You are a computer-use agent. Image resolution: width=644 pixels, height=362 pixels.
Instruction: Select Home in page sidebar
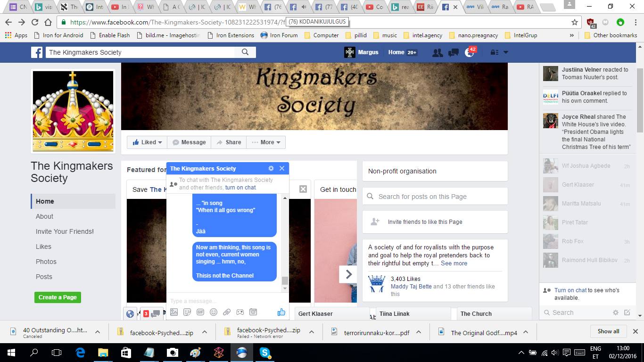point(73,201)
